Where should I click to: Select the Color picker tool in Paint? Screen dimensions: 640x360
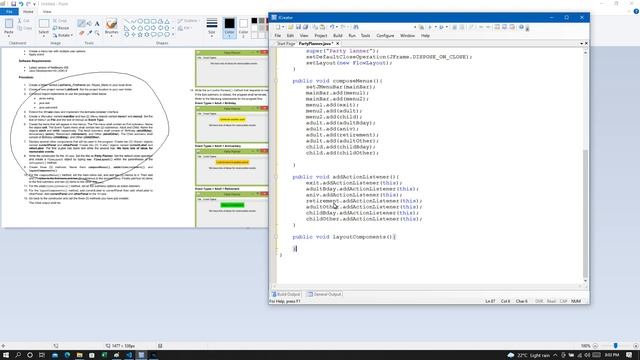click(89, 33)
